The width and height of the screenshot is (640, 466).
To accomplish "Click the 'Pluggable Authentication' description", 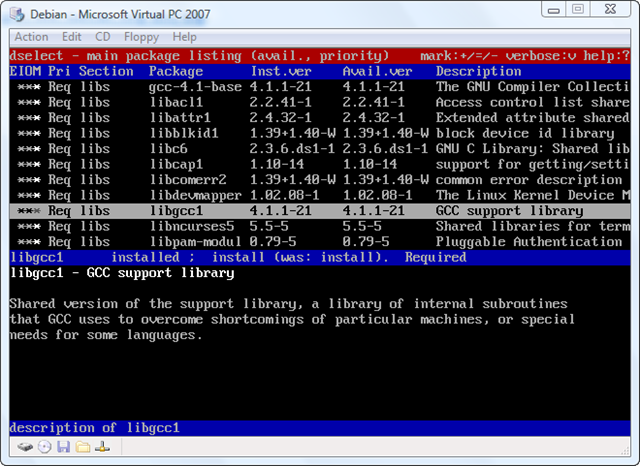I will [x=529, y=242].
